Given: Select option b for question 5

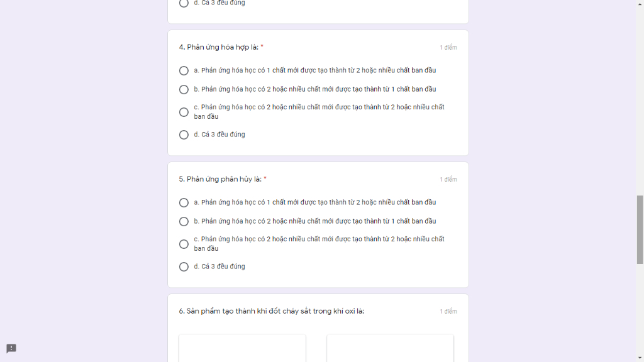Looking at the screenshot, I should click(x=184, y=222).
